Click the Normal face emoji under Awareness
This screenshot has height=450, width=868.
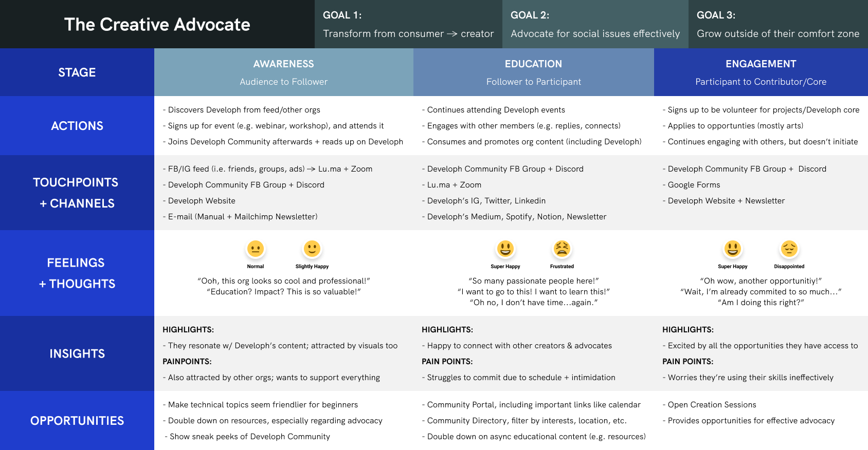[x=256, y=249]
